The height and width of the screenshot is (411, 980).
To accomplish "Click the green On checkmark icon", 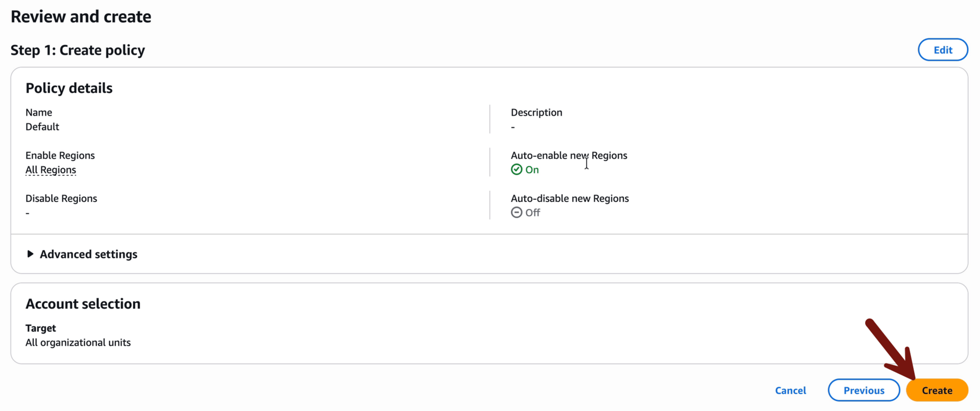I will [517, 170].
